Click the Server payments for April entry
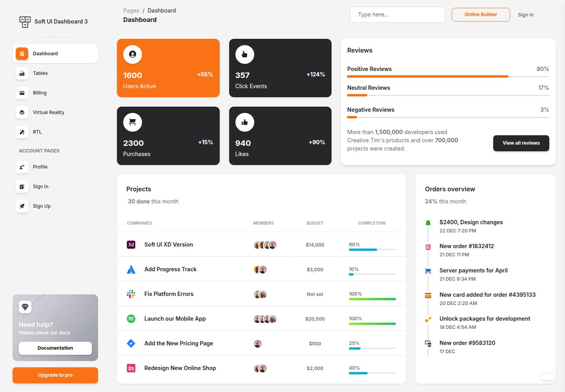The width and height of the screenshot is (565, 392). pos(474,270)
